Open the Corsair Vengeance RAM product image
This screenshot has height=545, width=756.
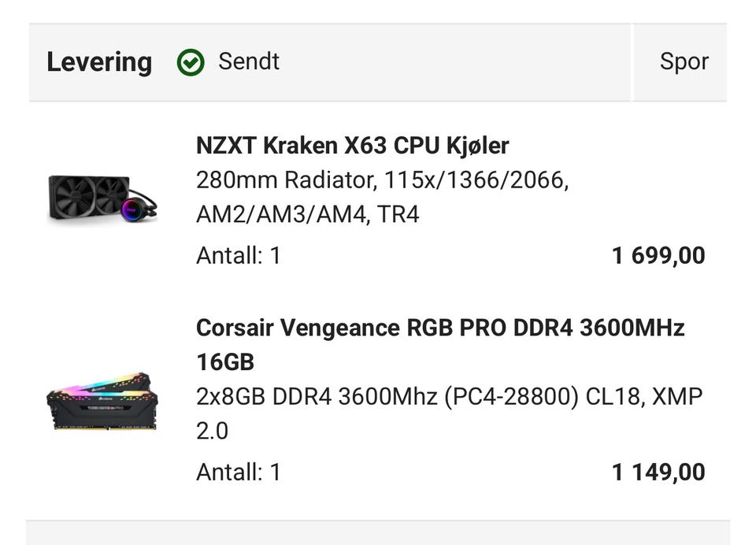point(102,402)
